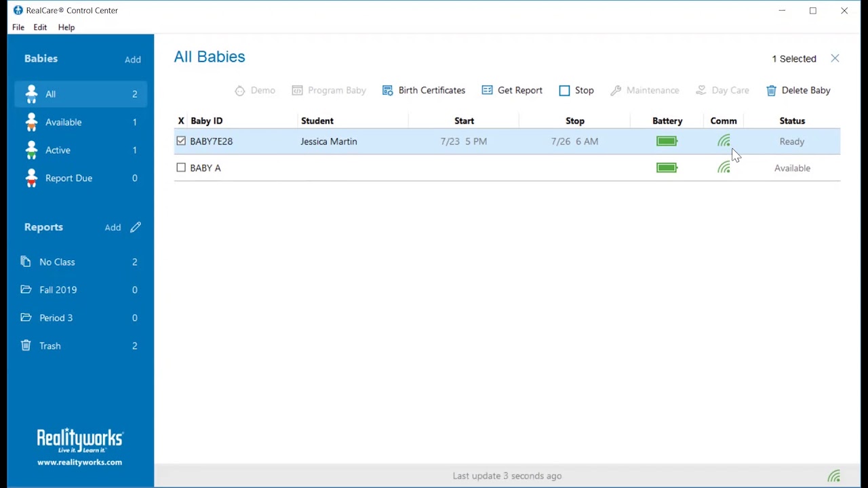Open the Help menu
The height and width of the screenshot is (488, 868).
[66, 27]
